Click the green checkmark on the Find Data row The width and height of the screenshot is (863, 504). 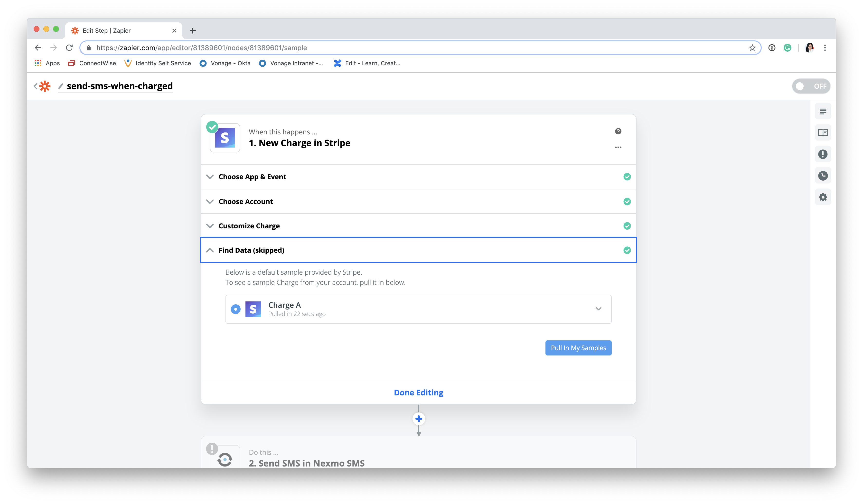click(x=627, y=250)
